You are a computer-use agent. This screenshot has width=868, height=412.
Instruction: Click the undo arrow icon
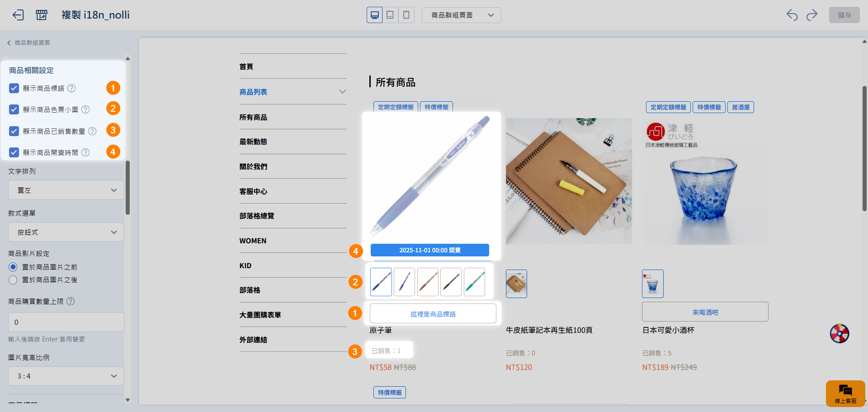point(792,15)
